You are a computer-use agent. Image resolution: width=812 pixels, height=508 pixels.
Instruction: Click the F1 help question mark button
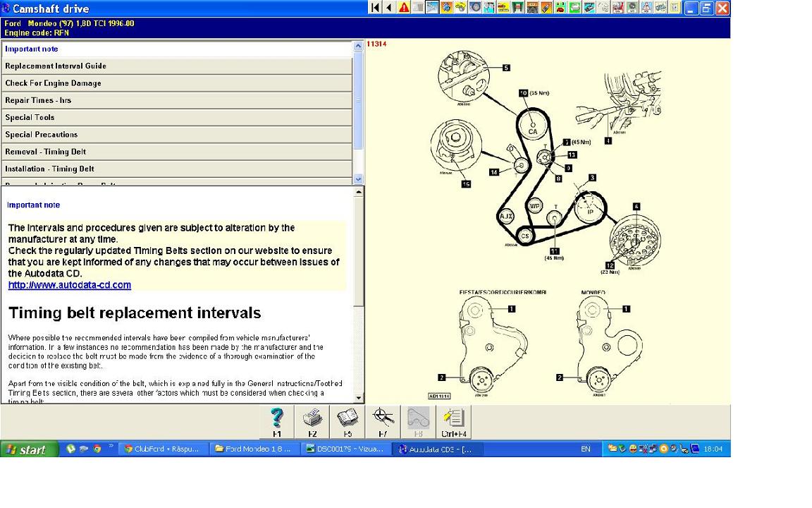(277, 422)
